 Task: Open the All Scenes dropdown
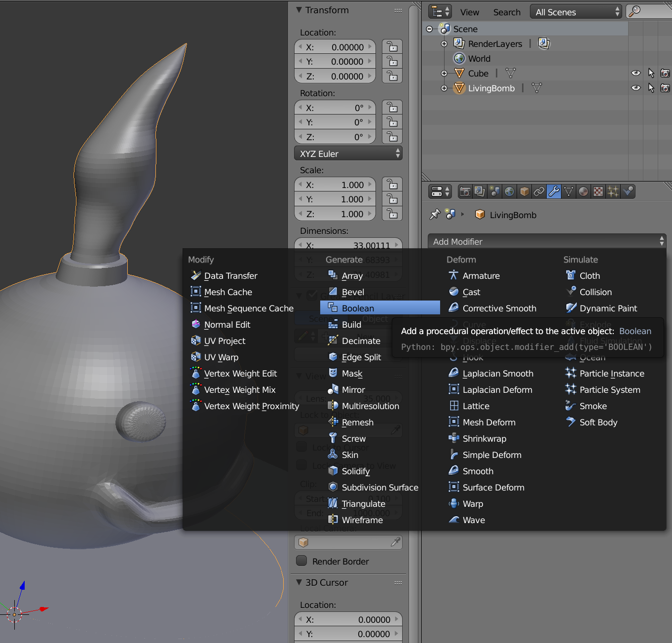575,11
